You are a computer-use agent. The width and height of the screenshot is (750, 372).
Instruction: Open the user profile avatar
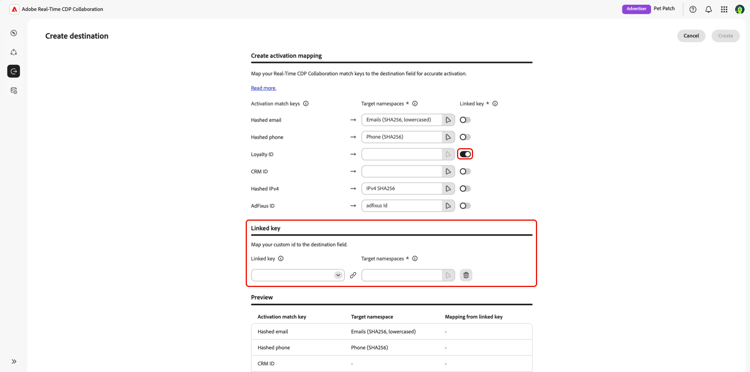pos(739,9)
